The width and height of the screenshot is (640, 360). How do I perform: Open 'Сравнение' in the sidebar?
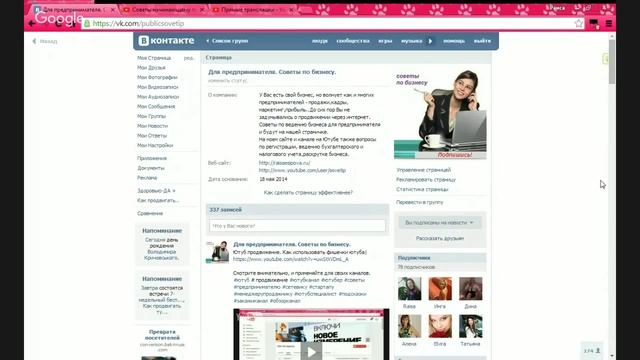point(150,213)
